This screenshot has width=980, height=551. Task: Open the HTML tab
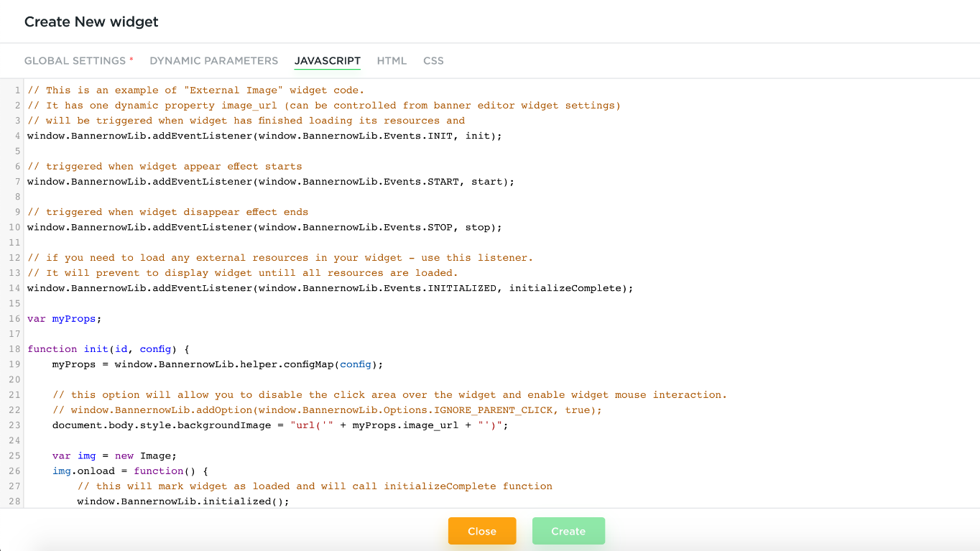[x=392, y=61]
